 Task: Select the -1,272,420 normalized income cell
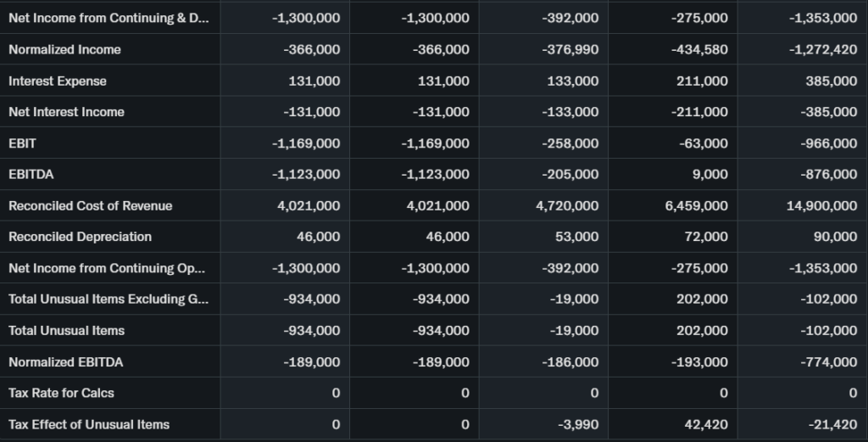(x=822, y=49)
